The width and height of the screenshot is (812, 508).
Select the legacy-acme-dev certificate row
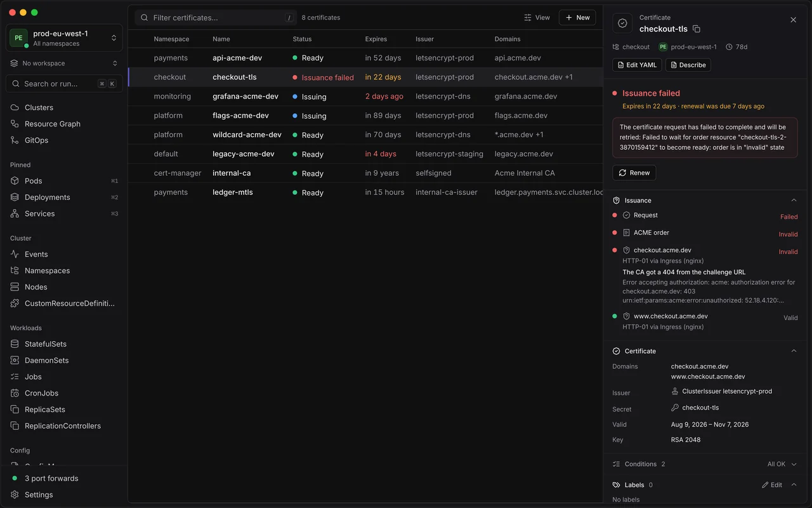(x=365, y=154)
